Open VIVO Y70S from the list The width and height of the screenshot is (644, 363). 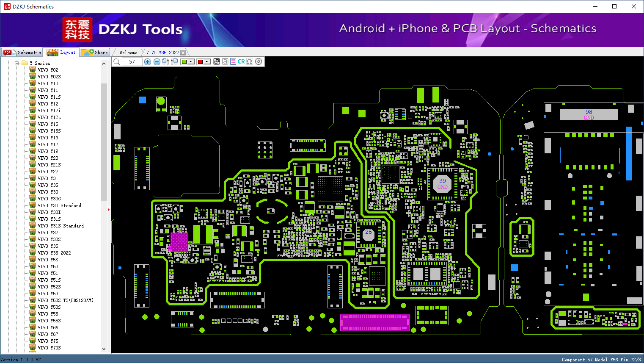[49, 348]
